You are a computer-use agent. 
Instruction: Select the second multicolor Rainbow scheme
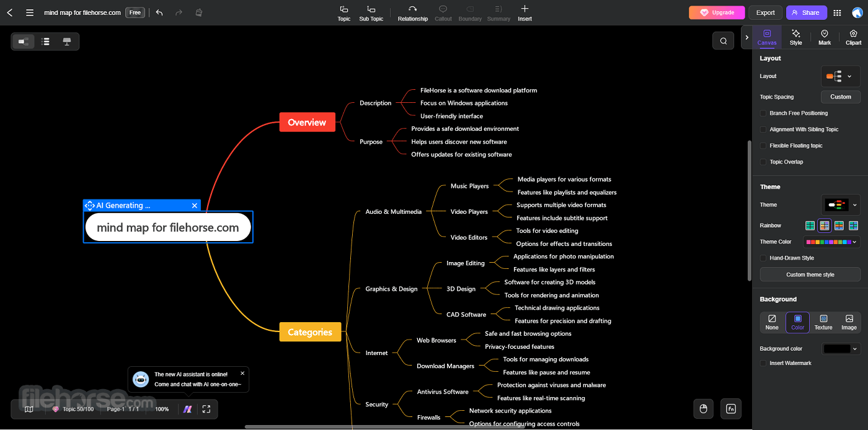[824, 226]
